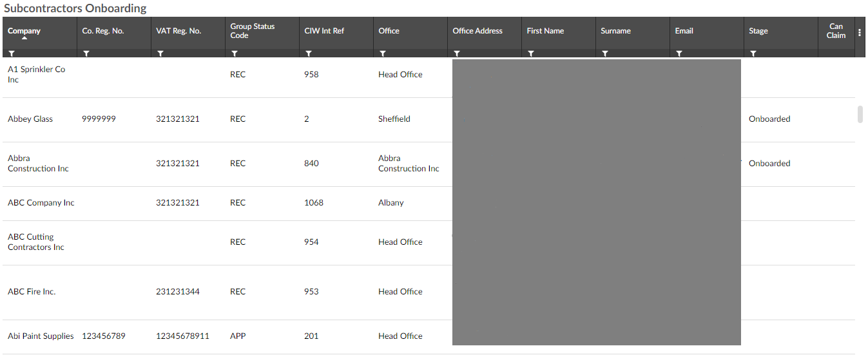Sort by the Stage column header
The width and height of the screenshot is (868, 355).
click(x=758, y=31)
